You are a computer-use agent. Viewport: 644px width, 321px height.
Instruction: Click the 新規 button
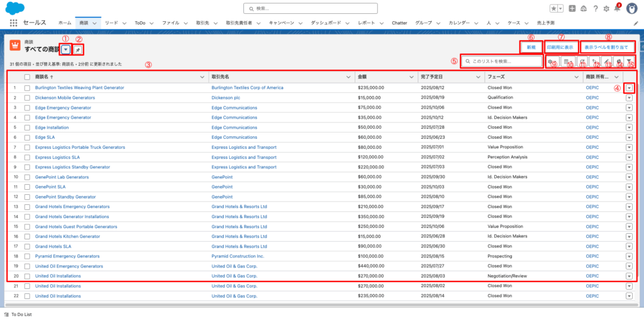(x=531, y=47)
